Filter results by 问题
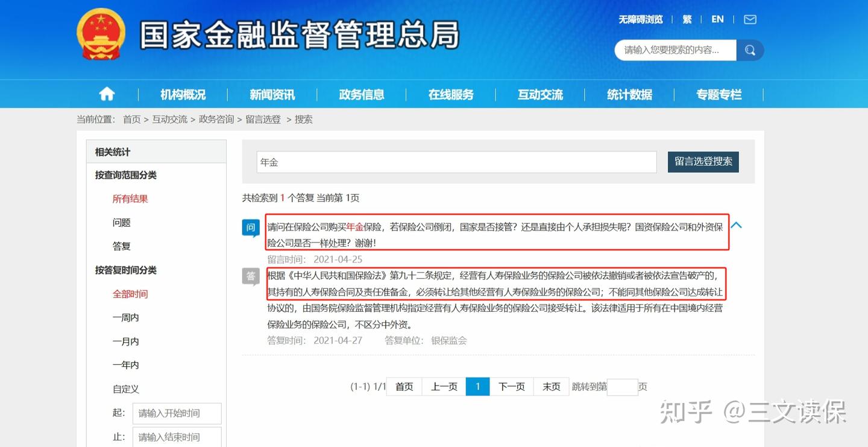The image size is (868, 447). tap(121, 223)
